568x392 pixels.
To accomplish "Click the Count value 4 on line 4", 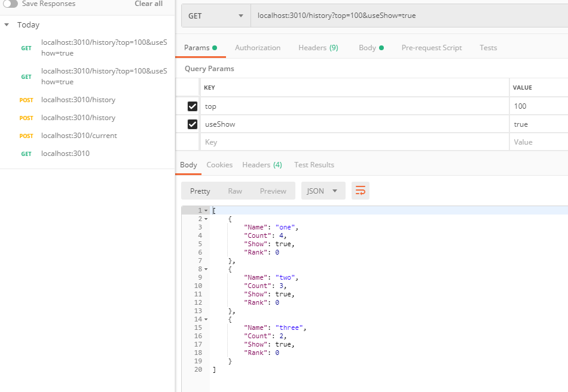I will point(281,235).
